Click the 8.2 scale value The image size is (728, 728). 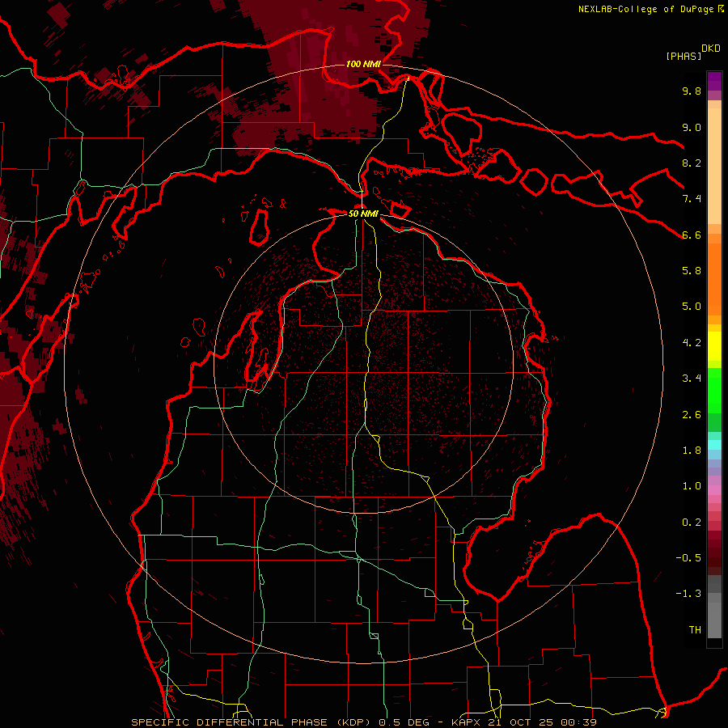(x=692, y=163)
